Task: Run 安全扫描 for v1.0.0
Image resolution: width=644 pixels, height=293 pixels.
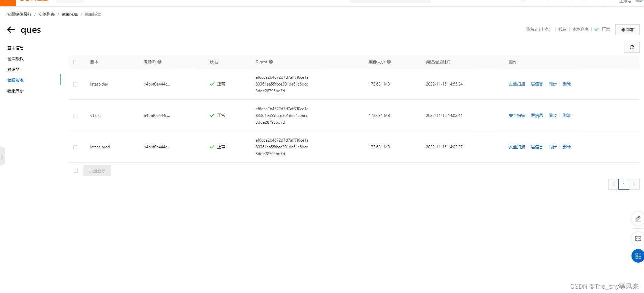Action: [x=517, y=116]
